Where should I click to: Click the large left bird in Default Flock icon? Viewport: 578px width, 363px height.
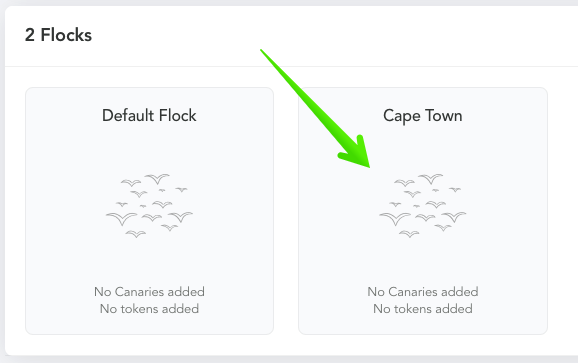pyautogui.click(x=121, y=218)
